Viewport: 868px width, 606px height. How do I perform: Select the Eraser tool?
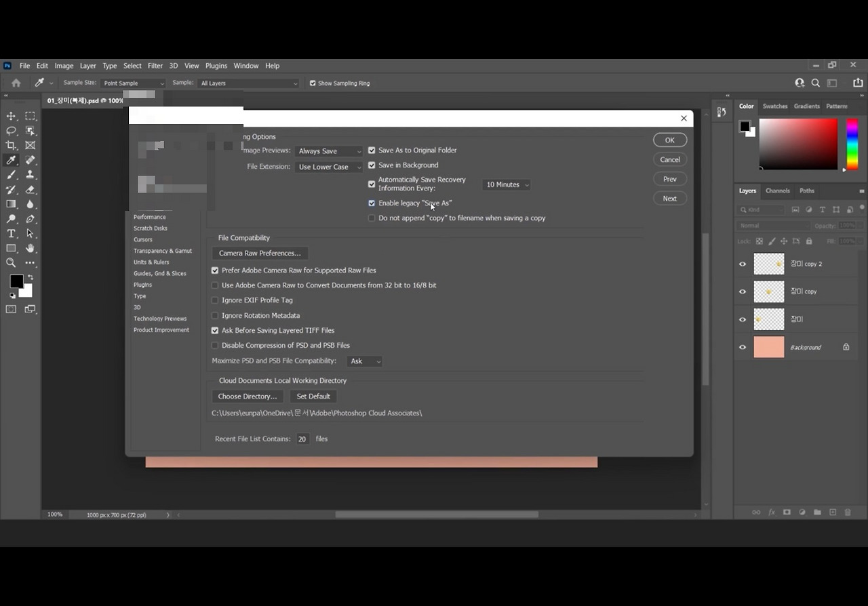(31, 190)
